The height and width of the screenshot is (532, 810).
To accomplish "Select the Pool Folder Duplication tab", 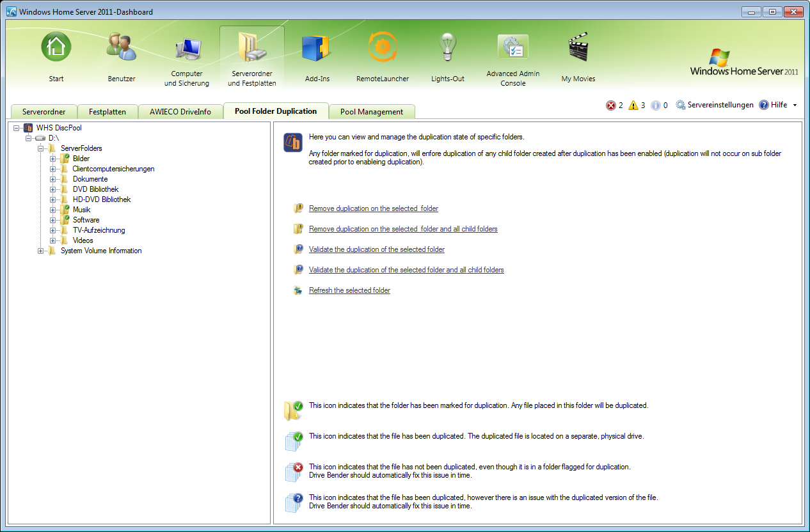I will pyautogui.click(x=276, y=111).
